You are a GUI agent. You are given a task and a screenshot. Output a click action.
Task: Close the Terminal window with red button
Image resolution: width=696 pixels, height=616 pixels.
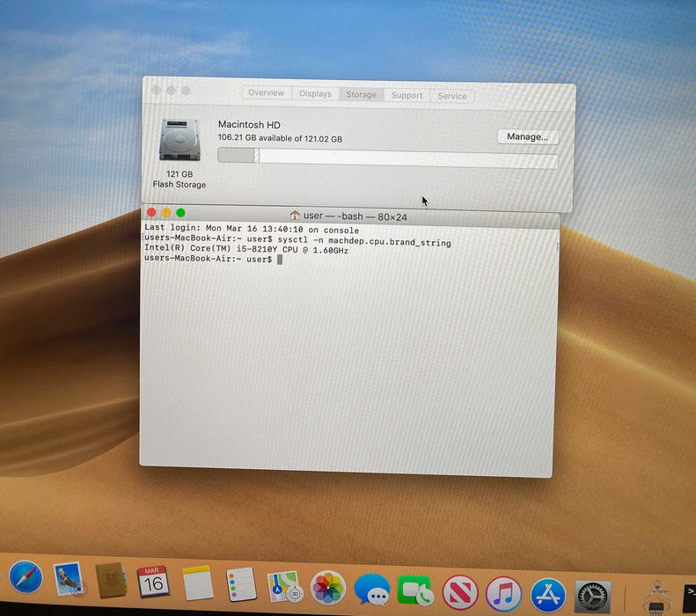151,212
